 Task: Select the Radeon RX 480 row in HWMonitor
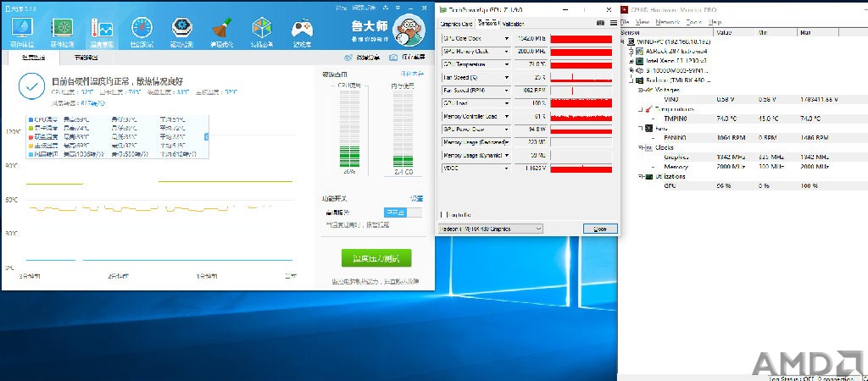coord(672,80)
